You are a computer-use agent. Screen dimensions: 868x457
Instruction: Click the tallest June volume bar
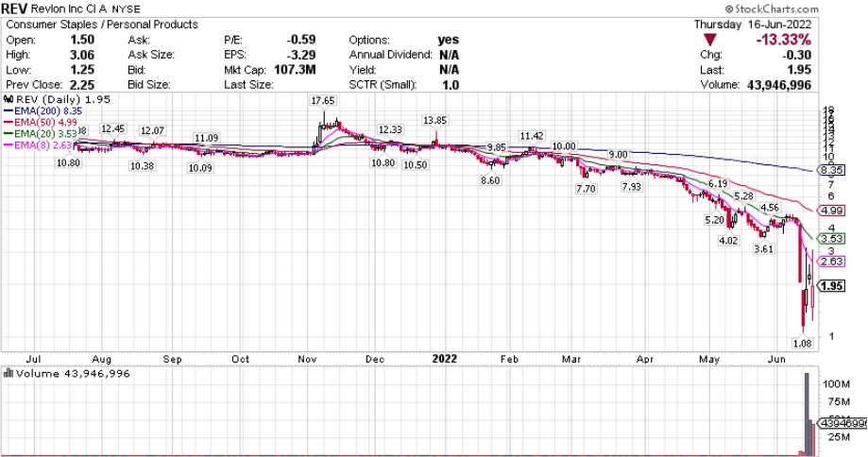click(x=807, y=415)
